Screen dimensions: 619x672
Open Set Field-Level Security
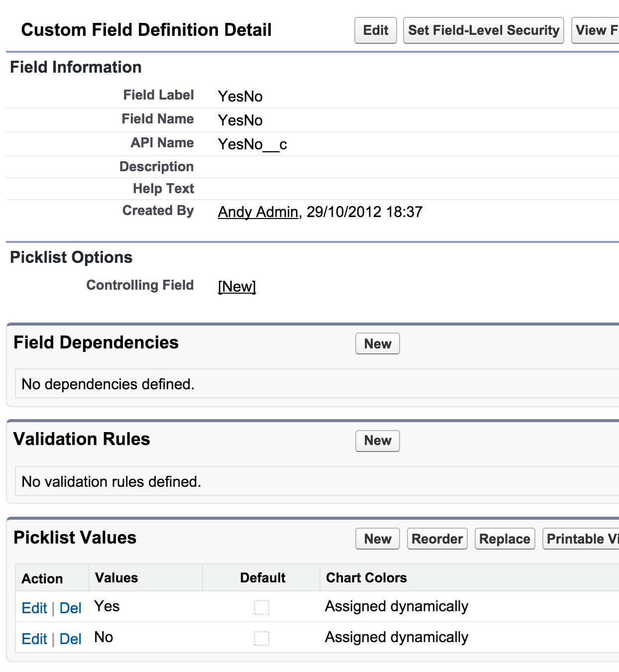[x=483, y=30]
